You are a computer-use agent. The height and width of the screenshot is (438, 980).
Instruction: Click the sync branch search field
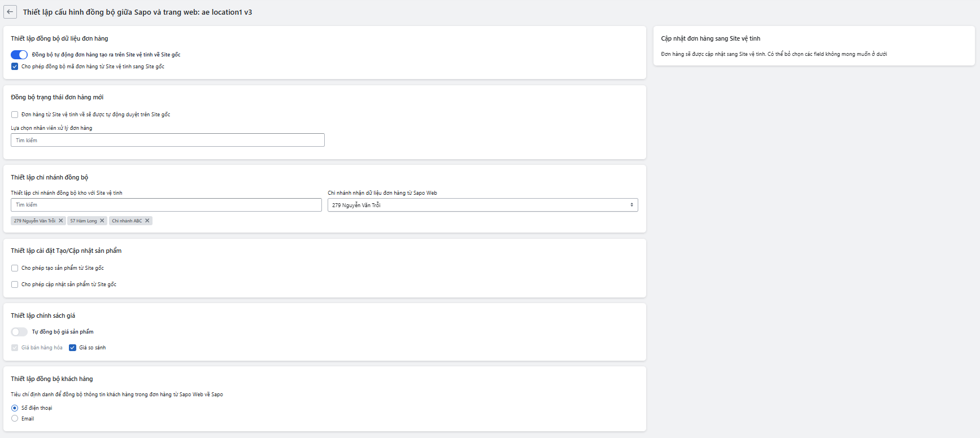point(166,205)
